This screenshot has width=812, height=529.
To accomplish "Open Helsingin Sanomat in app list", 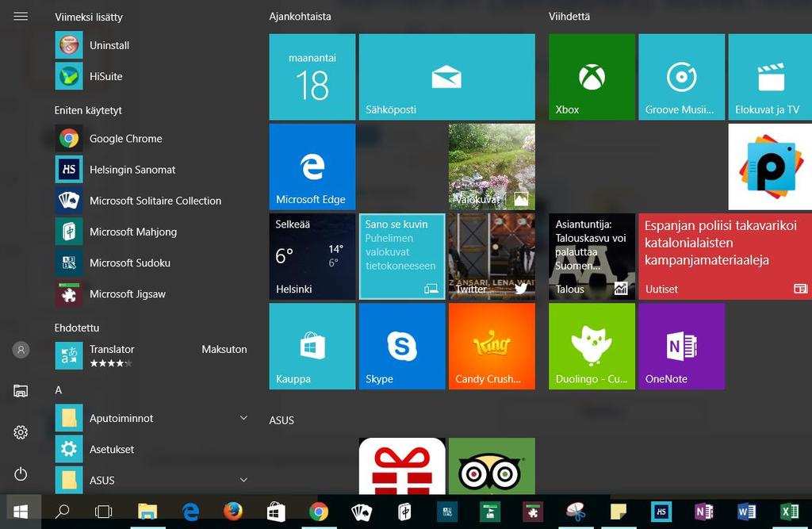I will 151,170.
